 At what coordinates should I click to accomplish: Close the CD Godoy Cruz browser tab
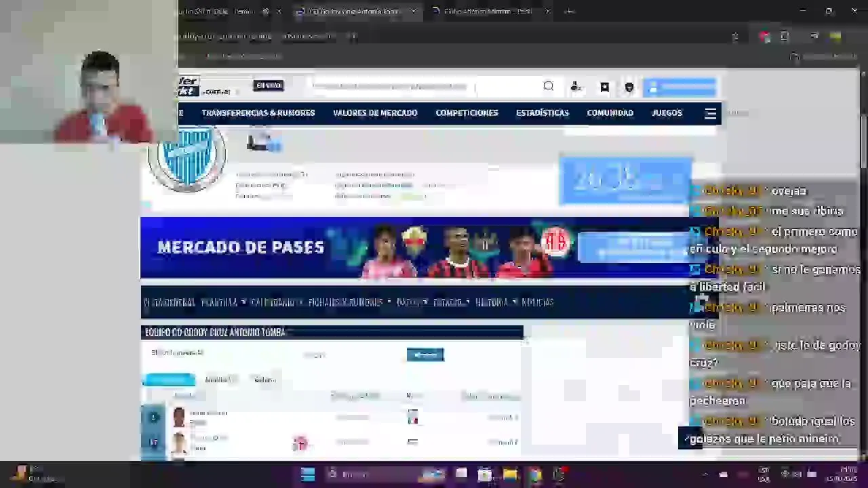pos(413,12)
